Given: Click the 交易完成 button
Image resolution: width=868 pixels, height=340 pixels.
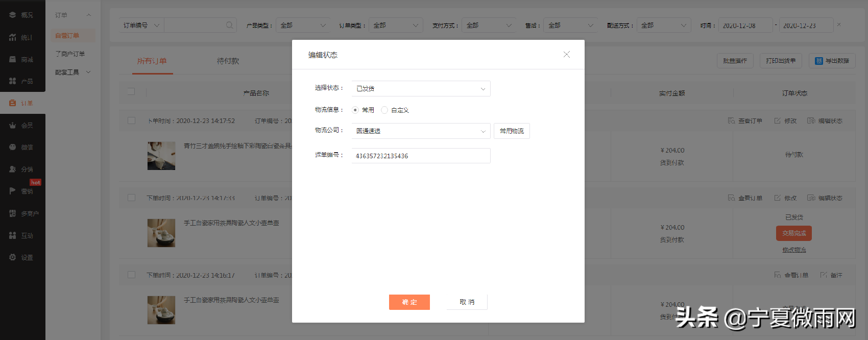Looking at the screenshot, I should (x=794, y=233).
